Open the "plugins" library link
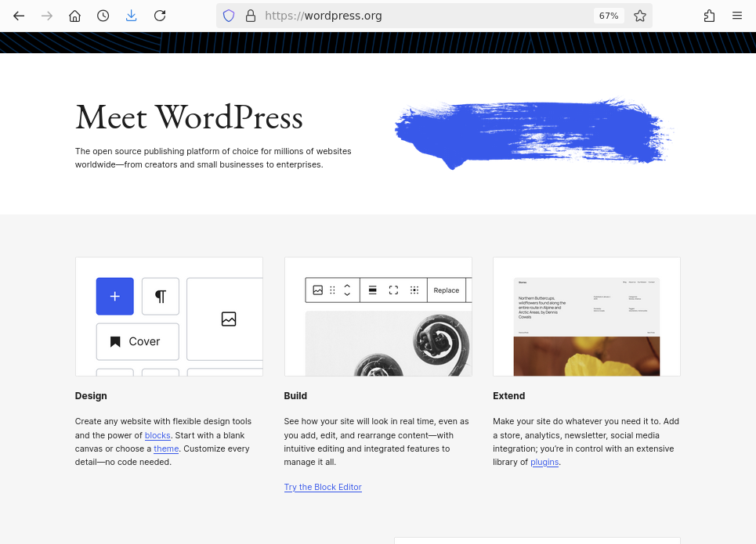Image resolution: width=756 pixels, height=544 pixels. pos(544,462)
